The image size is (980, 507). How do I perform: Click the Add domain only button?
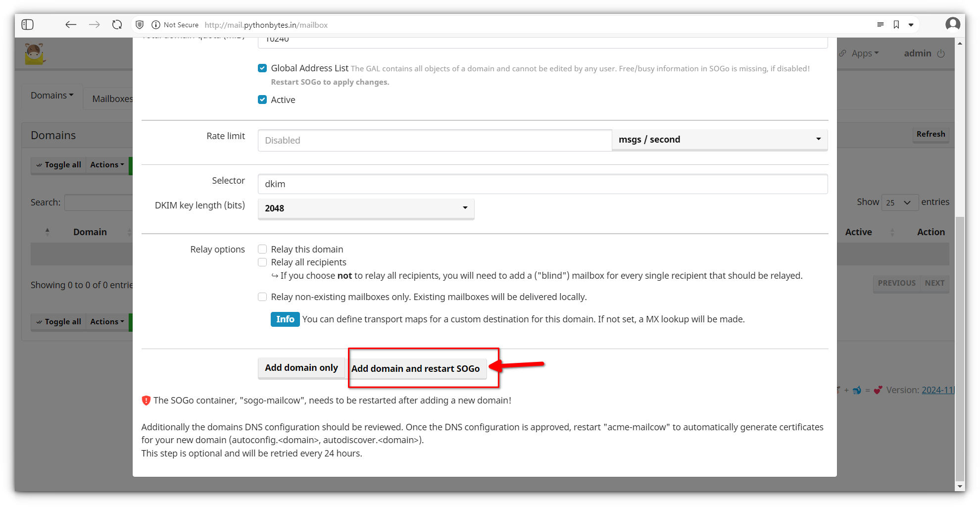tap(301, 367)
